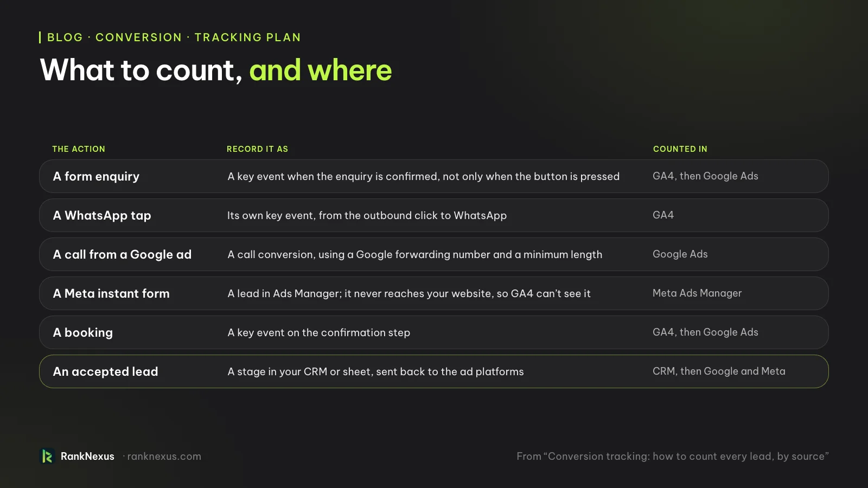Click 'COUNTED IN' column header
This screenshot has height=488, width=868.
pyautogui.click(x=680, y=149)
